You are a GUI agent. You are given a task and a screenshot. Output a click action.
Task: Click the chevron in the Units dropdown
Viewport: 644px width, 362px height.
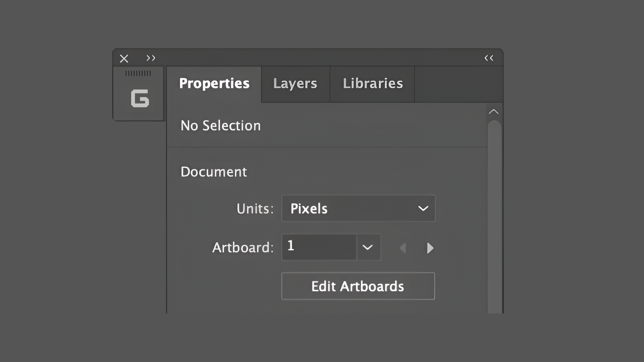[x=423, y=208]
